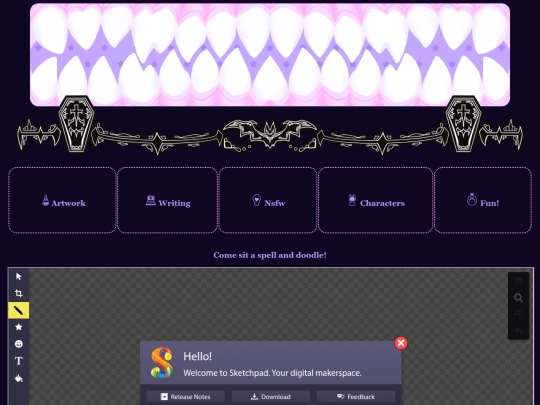Click the 'Hello!' heading in the dialog
The image size is (540, 405).
coord(197,356)
